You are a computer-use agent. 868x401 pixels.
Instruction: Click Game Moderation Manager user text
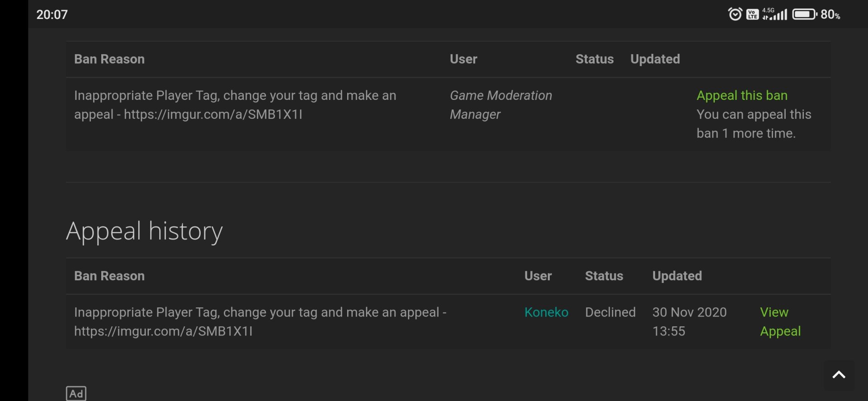[x=500, y=105]
